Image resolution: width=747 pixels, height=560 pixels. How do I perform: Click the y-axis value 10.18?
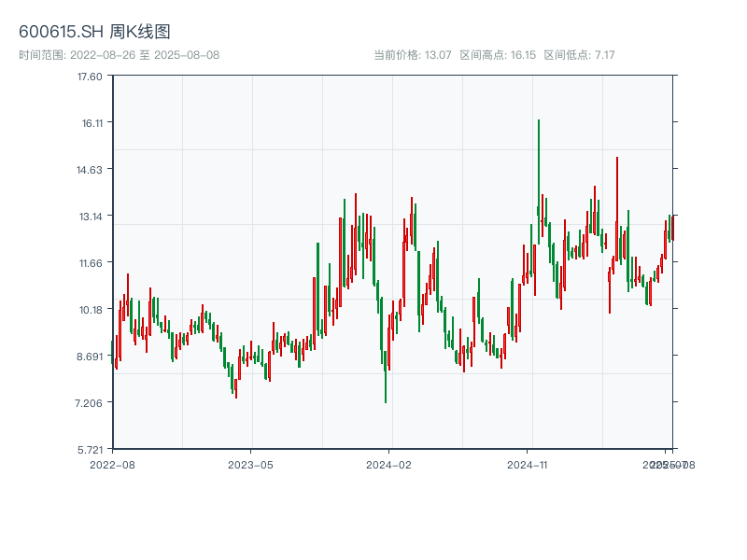91,310
